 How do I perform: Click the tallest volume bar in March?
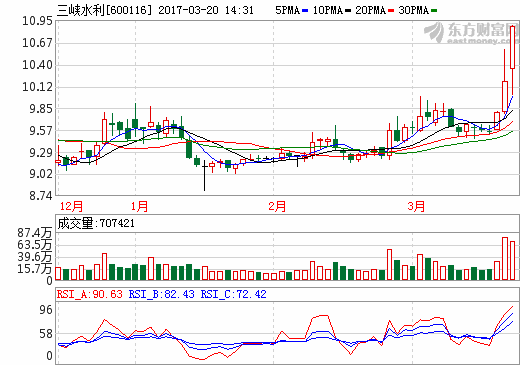point(505,258)
